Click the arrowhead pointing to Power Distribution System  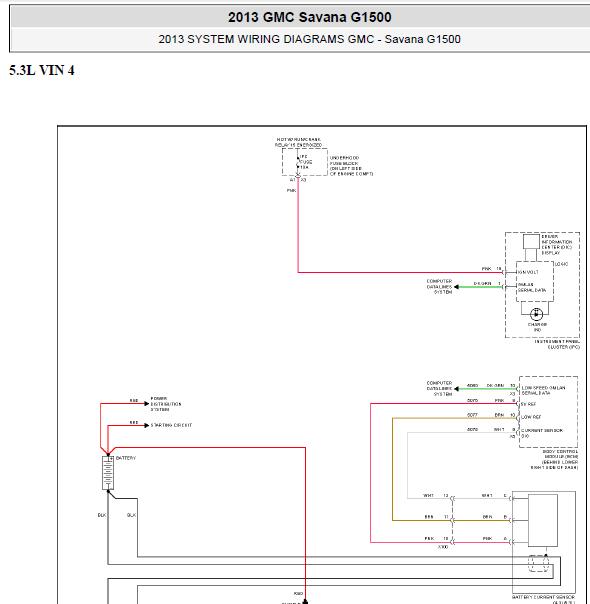point(146,404)
